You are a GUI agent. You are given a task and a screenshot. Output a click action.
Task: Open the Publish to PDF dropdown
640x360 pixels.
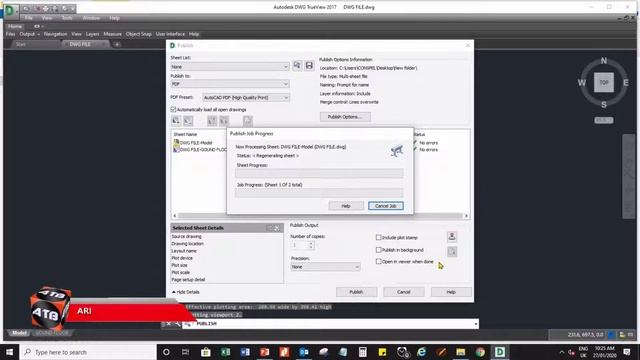tap(230, 84)
